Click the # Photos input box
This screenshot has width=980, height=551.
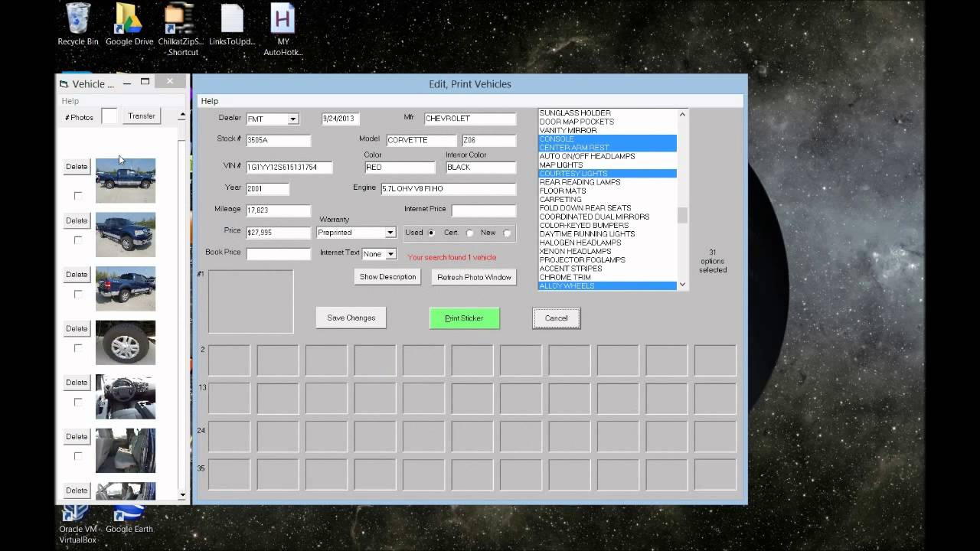109,116
